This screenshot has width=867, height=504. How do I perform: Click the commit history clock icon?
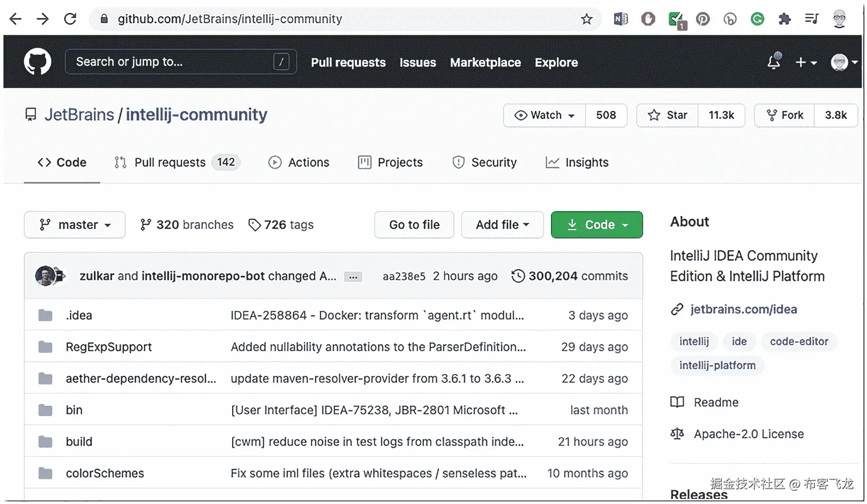518,276
